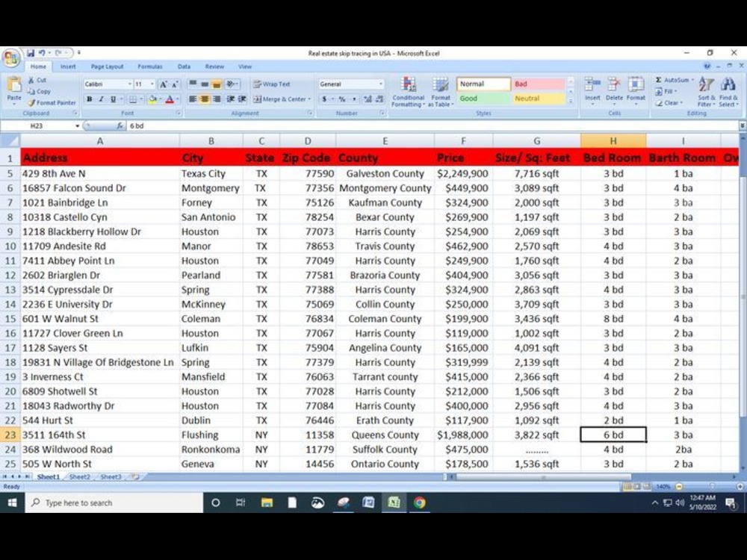Toggle bold formatting
747x560 pixels.
(x=89, y=99)
